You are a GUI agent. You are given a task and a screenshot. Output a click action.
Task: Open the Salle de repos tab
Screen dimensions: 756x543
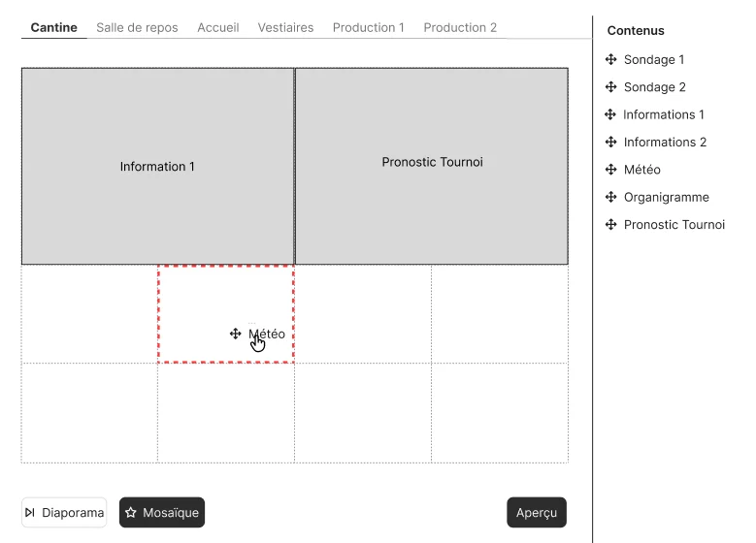pos(137,27)
